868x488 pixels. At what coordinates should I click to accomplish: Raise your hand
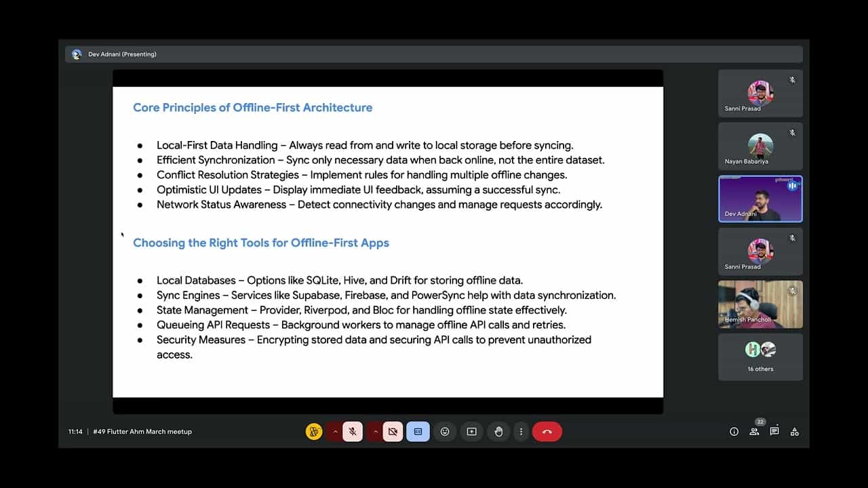click(x=498, y=431)
